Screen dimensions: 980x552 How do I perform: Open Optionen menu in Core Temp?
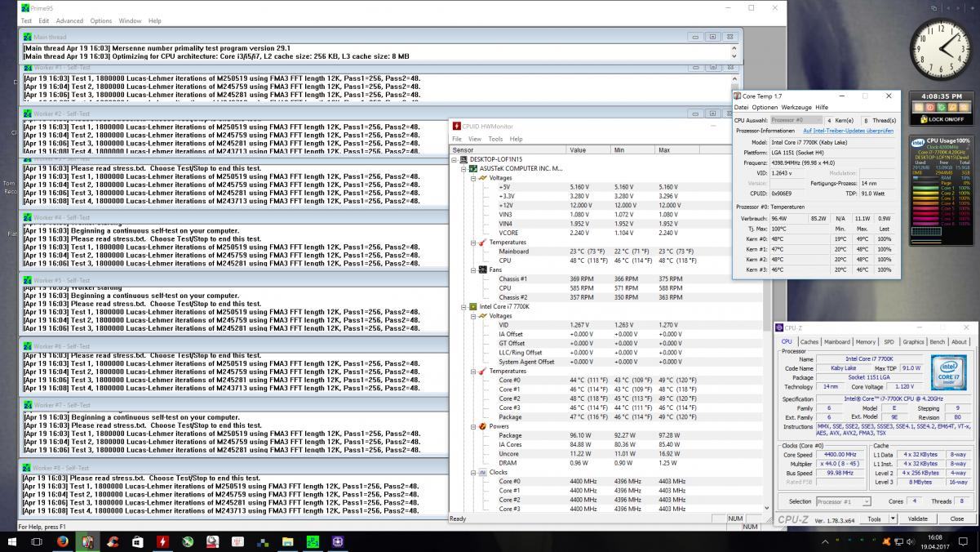765,107
